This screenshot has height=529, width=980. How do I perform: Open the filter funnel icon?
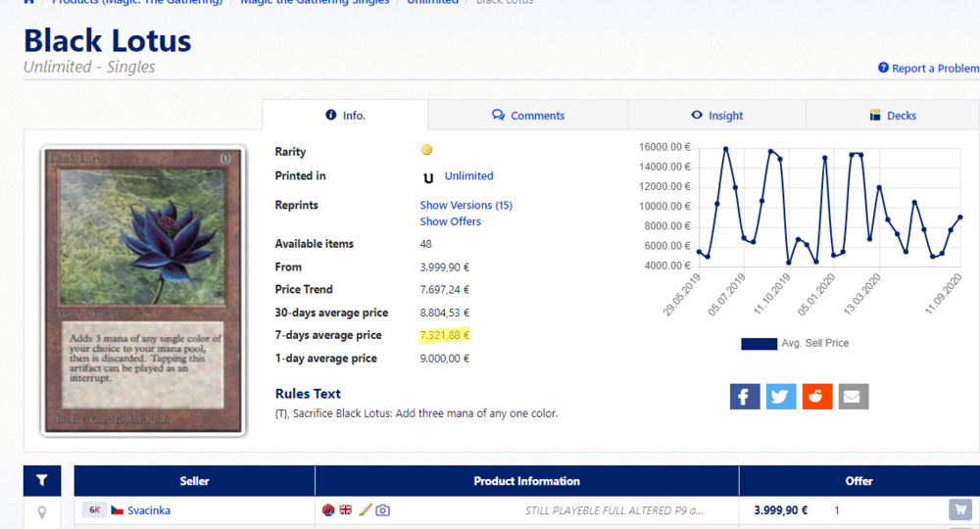click(x=41, y=480)
